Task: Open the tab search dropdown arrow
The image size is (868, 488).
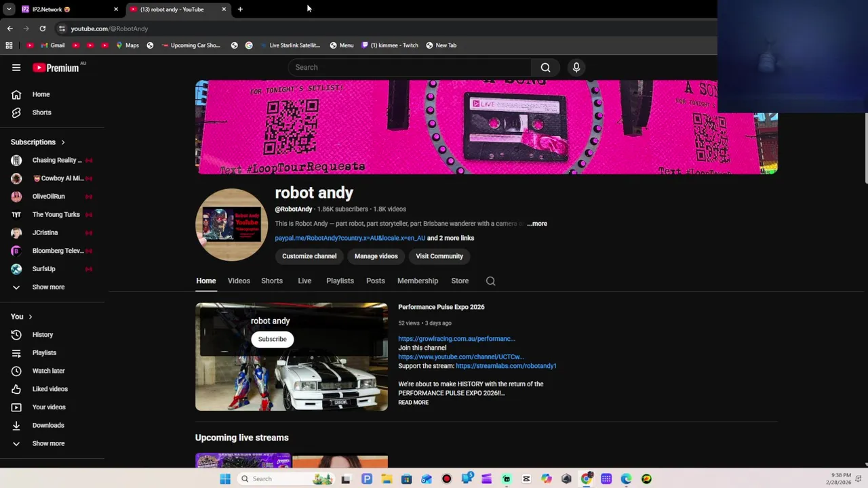Action: click(9, 9)
